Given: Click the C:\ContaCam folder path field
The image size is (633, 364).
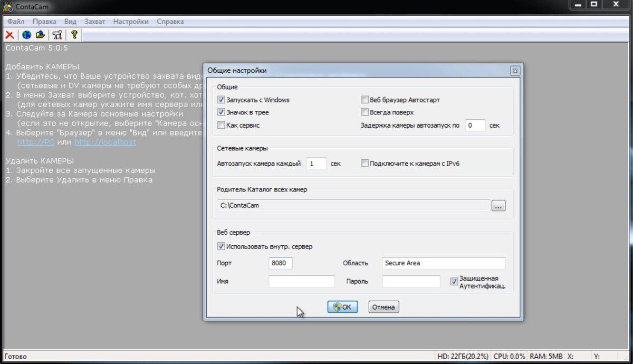Looking at the screenshot, I should pyautogui.click(x=353, y=205).
